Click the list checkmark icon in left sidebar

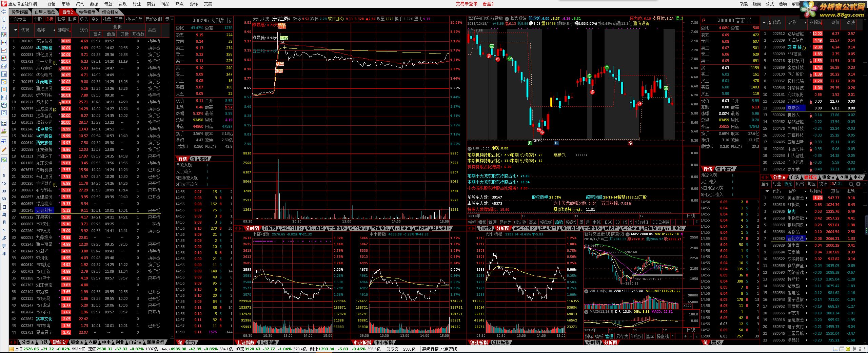(x=4, y=124)
